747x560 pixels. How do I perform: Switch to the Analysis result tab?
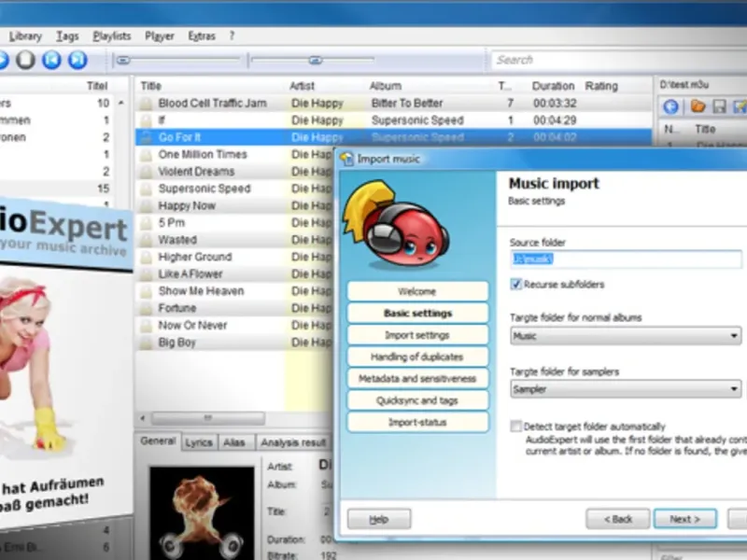[293, 442]
